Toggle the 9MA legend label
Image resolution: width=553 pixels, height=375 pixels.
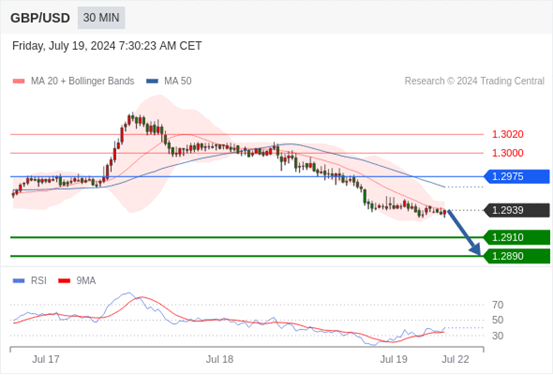click(x=86, y=281)
